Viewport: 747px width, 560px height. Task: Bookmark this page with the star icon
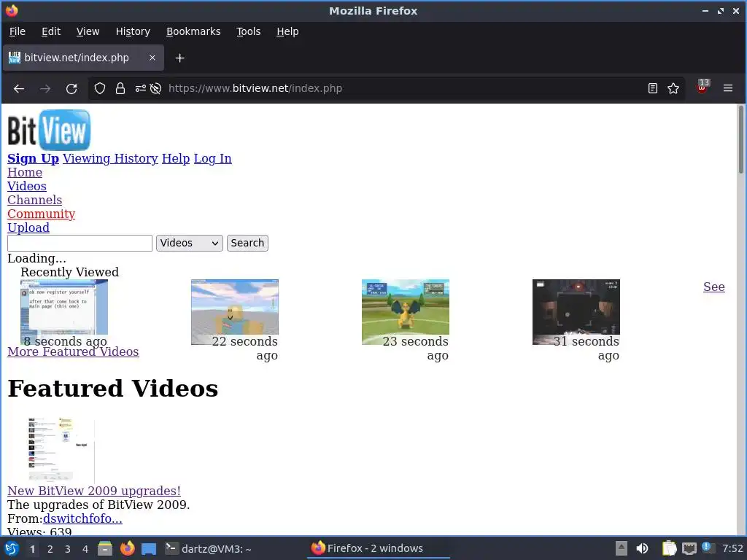(x=673, y=88)
